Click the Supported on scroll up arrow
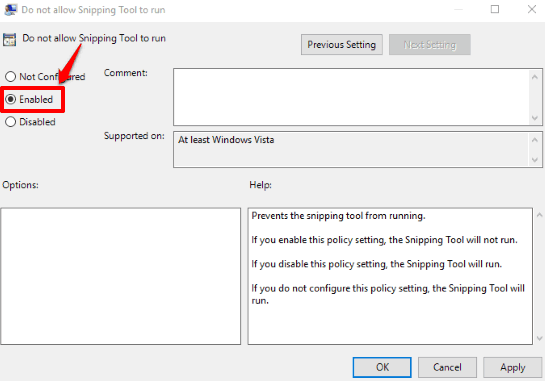The image size is (545, 381). click(x=535, y=140)
